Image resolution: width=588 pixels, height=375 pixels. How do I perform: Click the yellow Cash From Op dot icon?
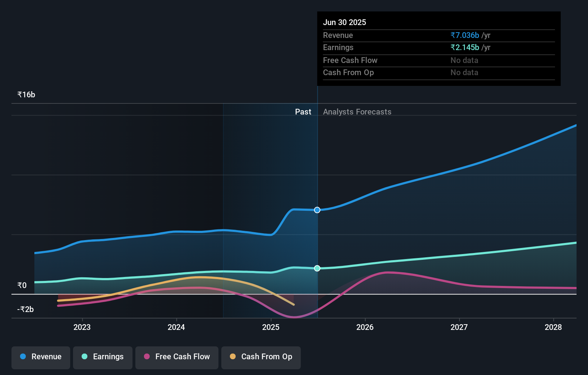pyautogui.click(x=233, y=356)
